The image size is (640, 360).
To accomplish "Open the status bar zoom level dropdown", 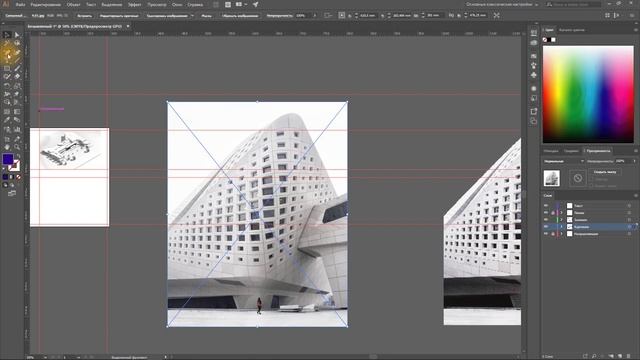I will coord(45,357).
